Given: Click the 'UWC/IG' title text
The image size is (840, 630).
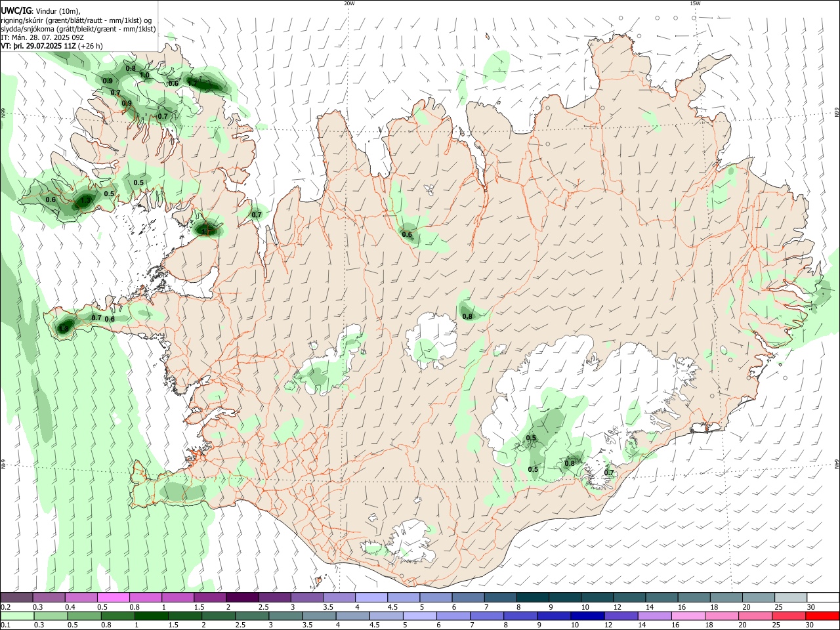Looking at the screenshot, I should [x=16, y=10].
